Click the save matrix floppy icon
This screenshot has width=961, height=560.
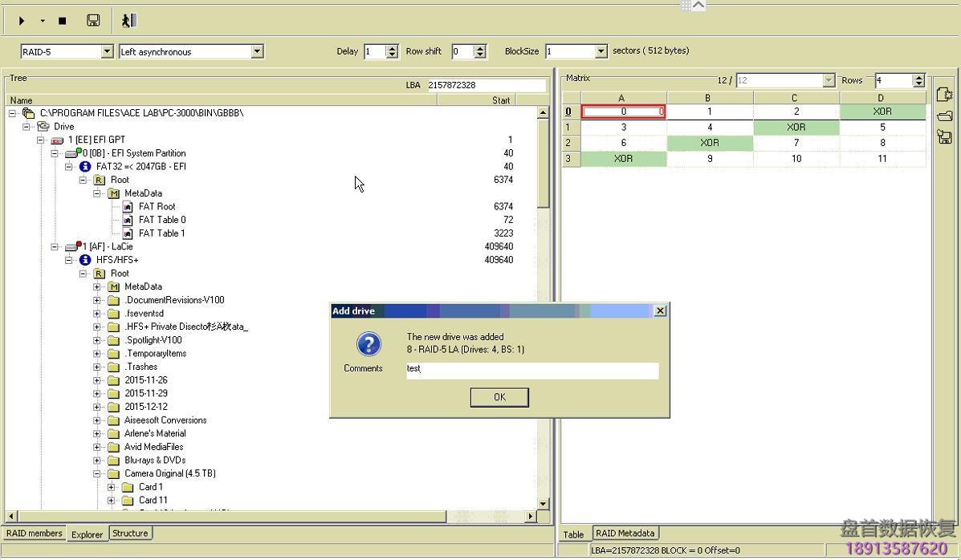tap(944, 137)
